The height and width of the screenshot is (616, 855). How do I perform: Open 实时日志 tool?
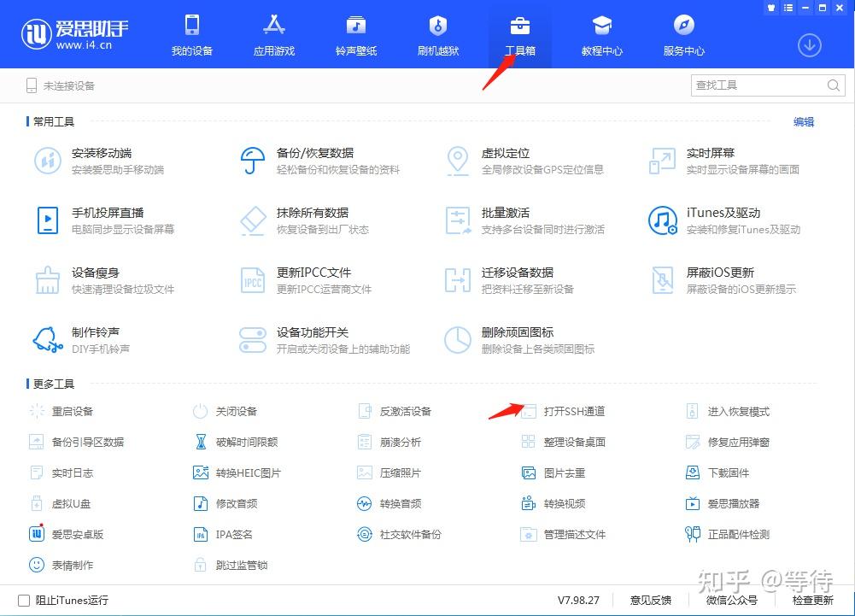click(61, 472)
